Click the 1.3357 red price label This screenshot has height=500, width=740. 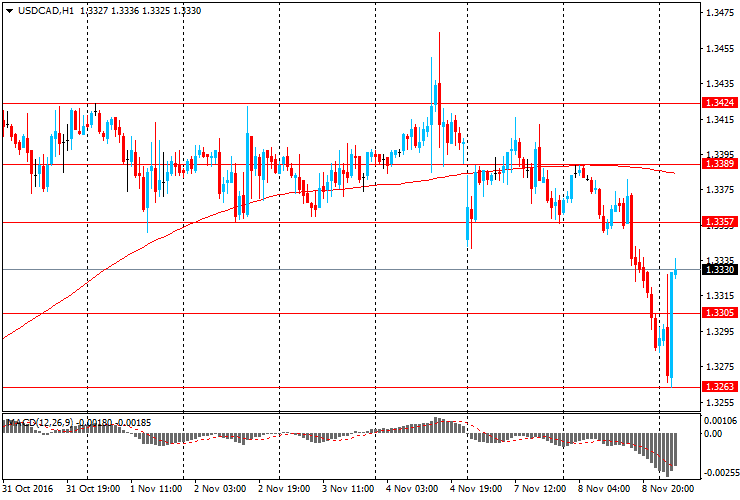[720, 221]
